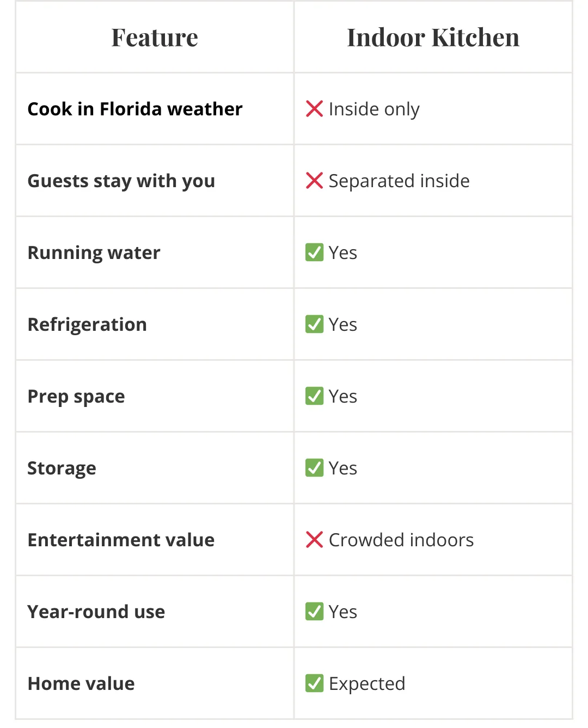Click the green checkmark in Storage row
Screen dimensions: 588x728
tap(314, 468)
